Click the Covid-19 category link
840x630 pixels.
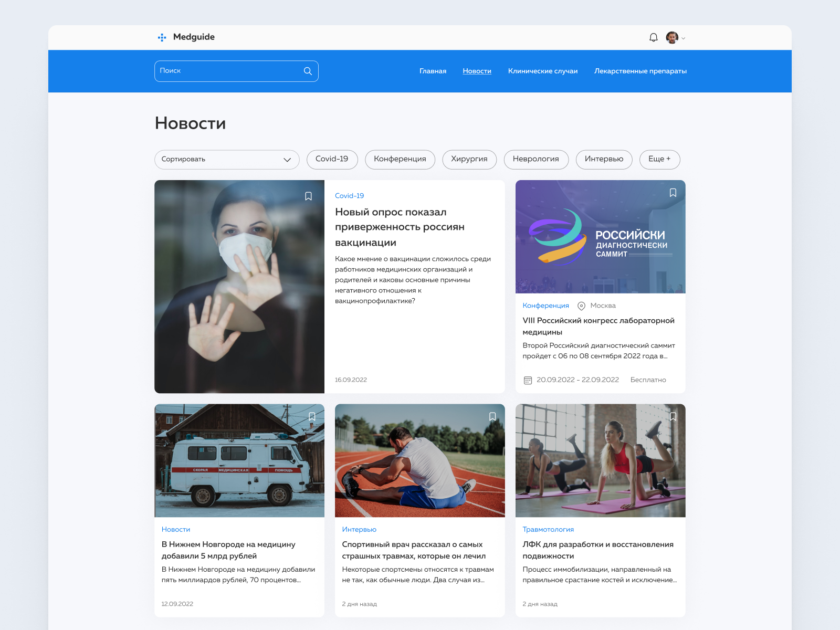[x=349, y=196]
